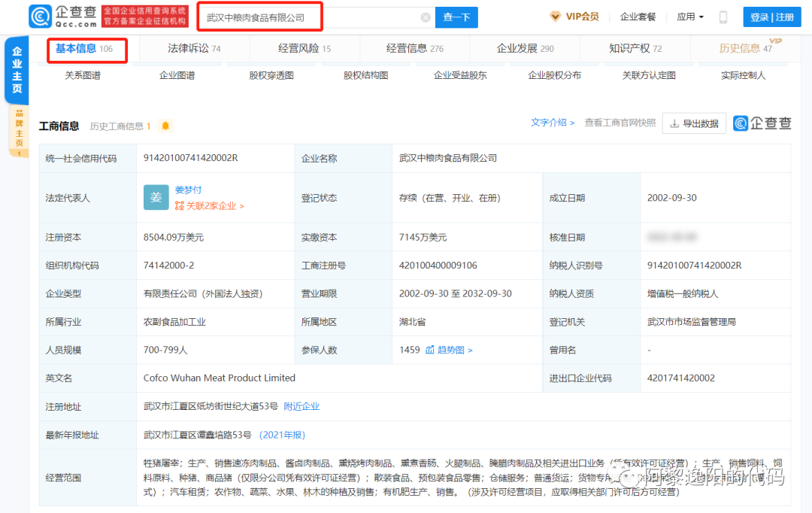Click the Qcc.com logo
This screenshot has height=513, width=812.
[x=64, y=17]
